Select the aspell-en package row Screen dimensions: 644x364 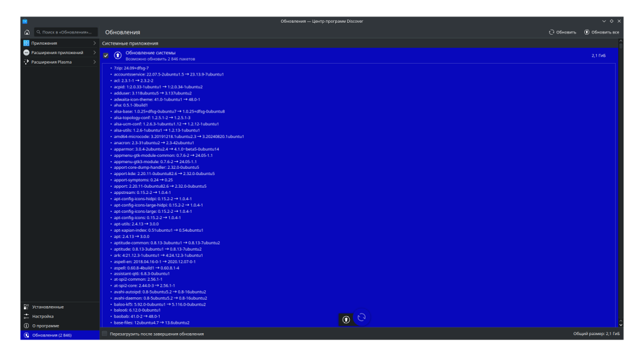(x=155, y=261)
